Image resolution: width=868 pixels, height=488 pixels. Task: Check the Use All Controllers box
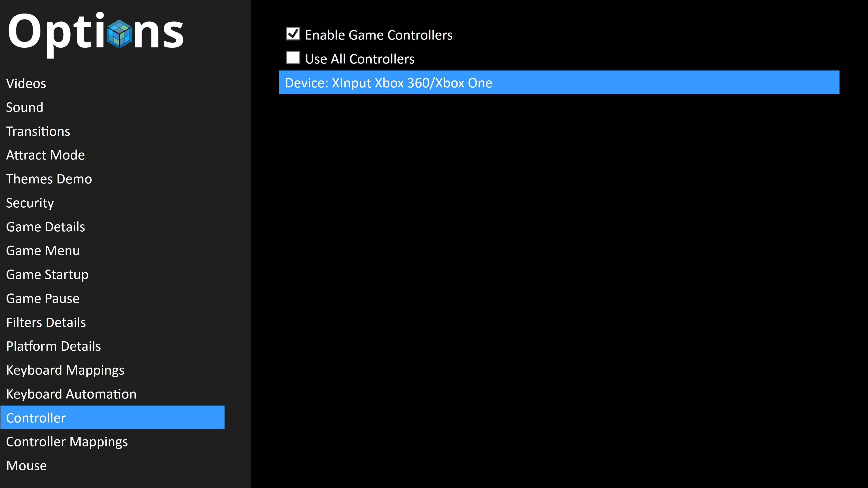click(x=293, y=58)
